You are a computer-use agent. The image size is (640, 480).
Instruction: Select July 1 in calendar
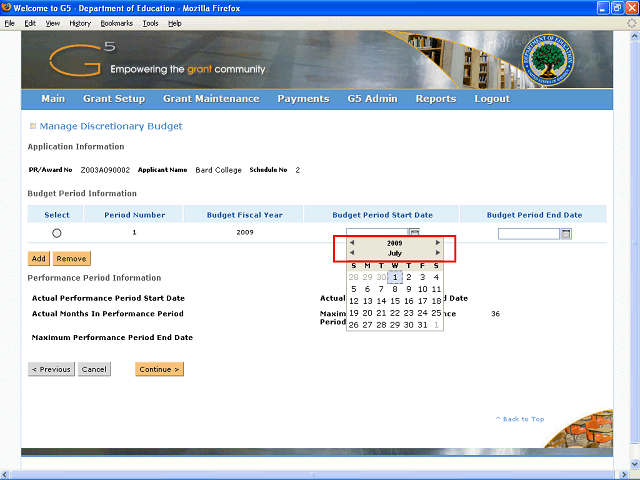pyautogui.click(x=395, y=277)
